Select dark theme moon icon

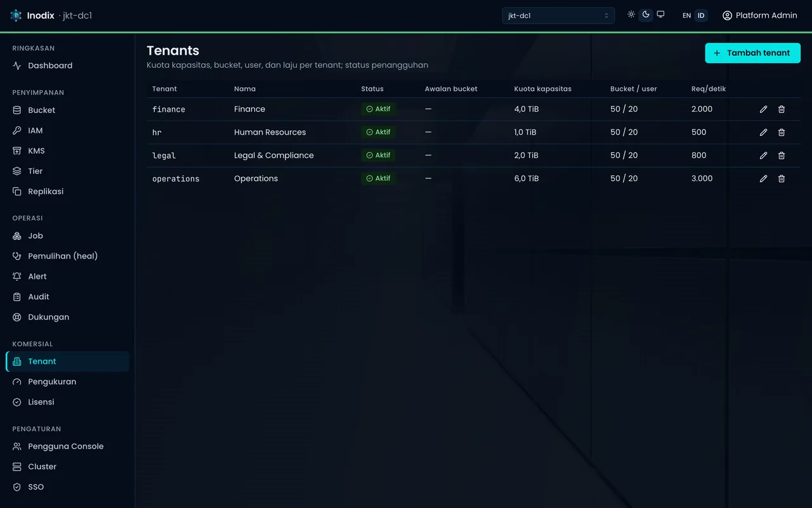(646, 15)
